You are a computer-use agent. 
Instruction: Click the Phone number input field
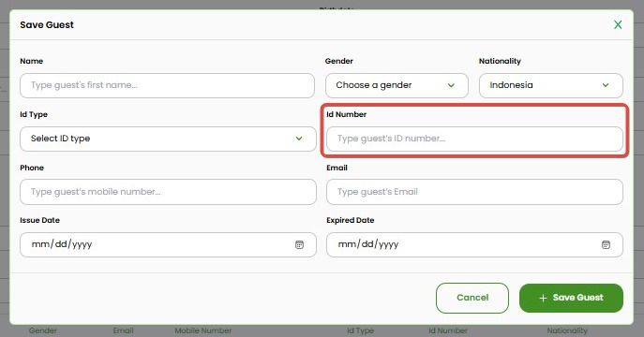(168, 192)
